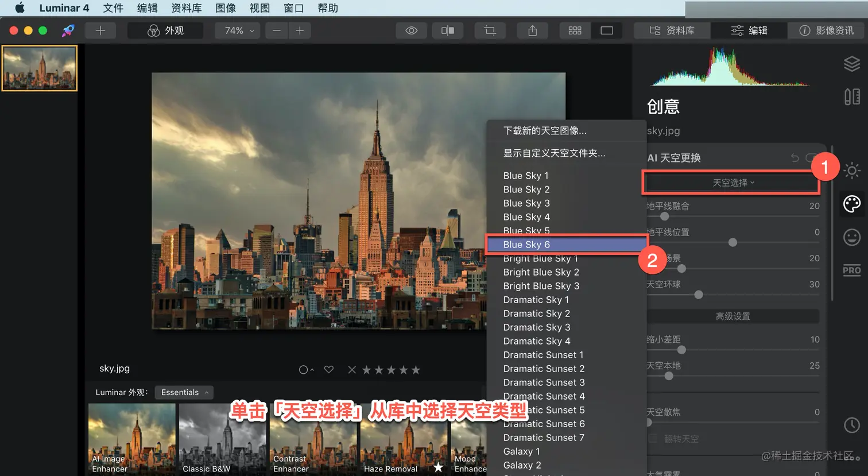Click the 缩小差距 slider
This screenshot has width=868, height=476.
tap(733, 350)
